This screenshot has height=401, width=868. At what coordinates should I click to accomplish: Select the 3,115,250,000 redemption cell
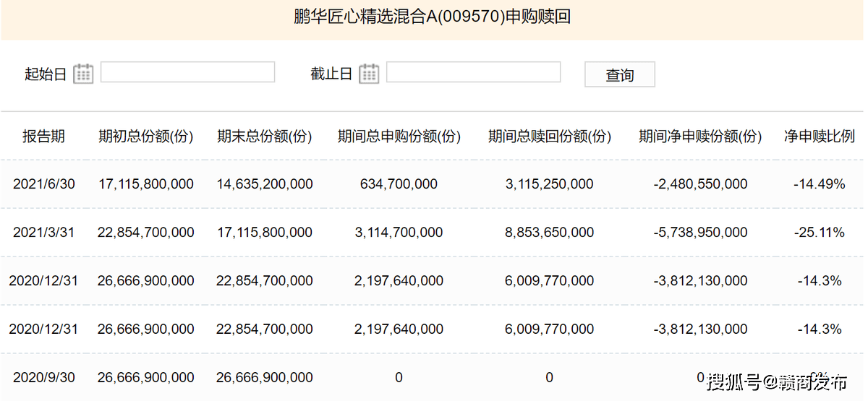tap(550, 184)
